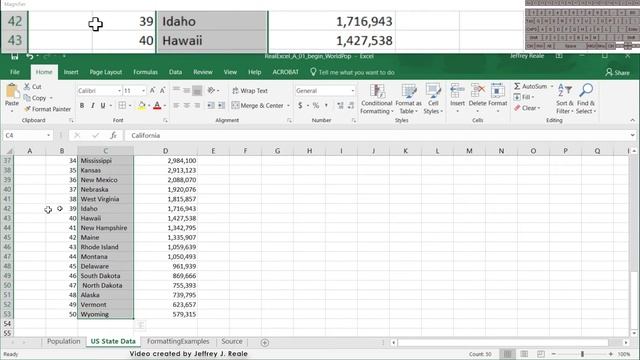Undo the last action
The height and width of the screenshot is (360, 640).
click(29, 56)
